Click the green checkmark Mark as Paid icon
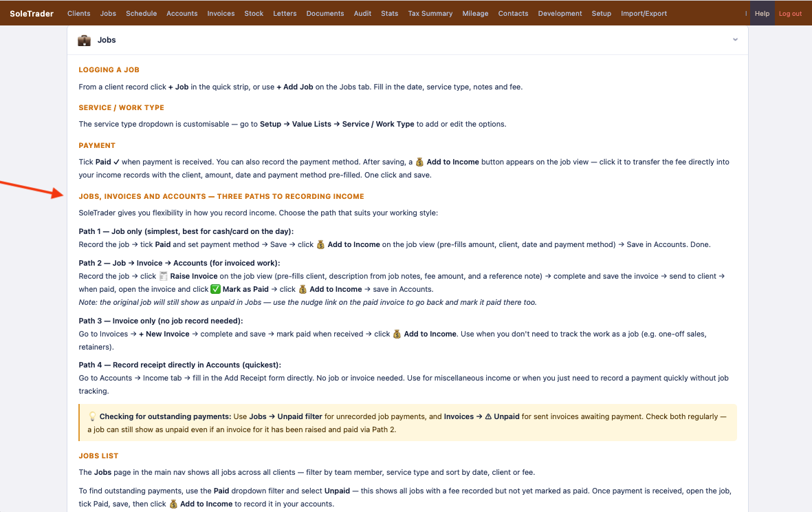The width and height of the screenshot is (812, 512). click(215, 289)
